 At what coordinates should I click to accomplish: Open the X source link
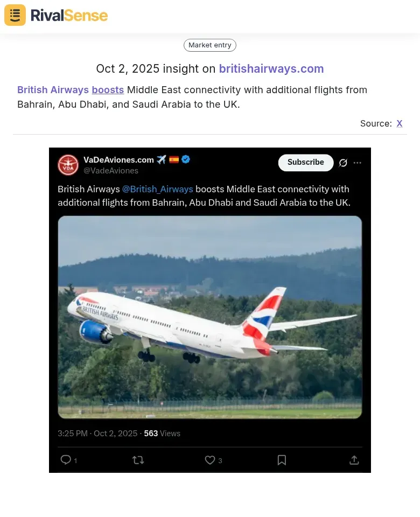pos(400,123)
